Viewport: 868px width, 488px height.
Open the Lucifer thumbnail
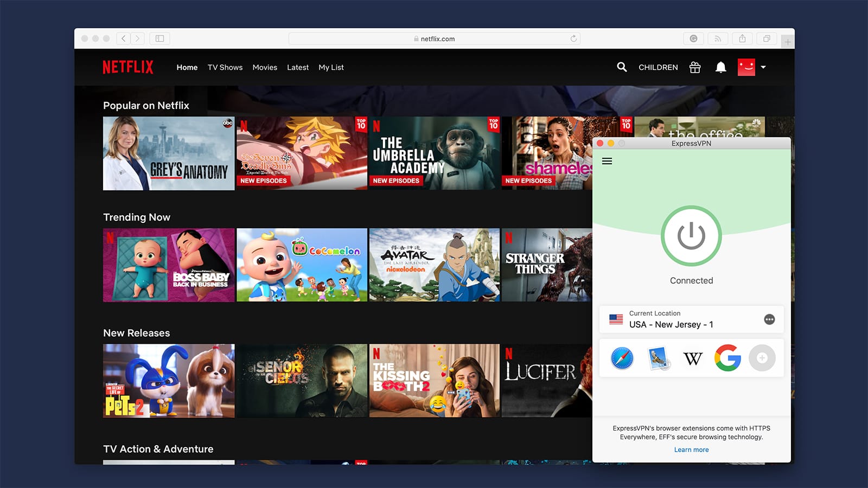(547, 381)
